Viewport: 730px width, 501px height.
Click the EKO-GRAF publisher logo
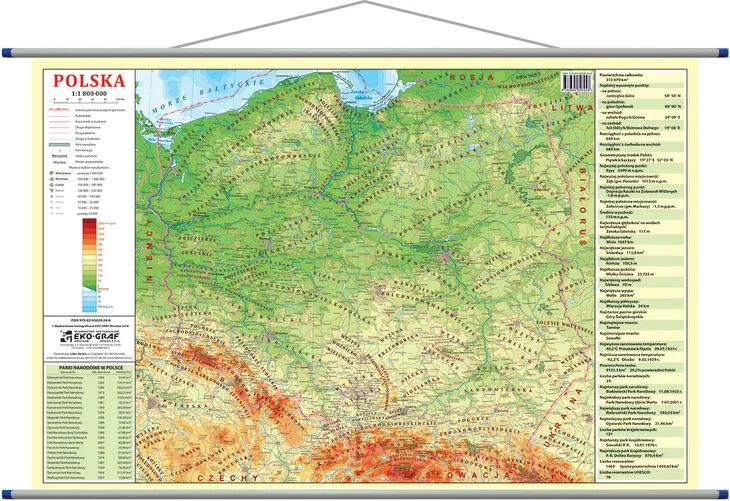pos(89,337)
